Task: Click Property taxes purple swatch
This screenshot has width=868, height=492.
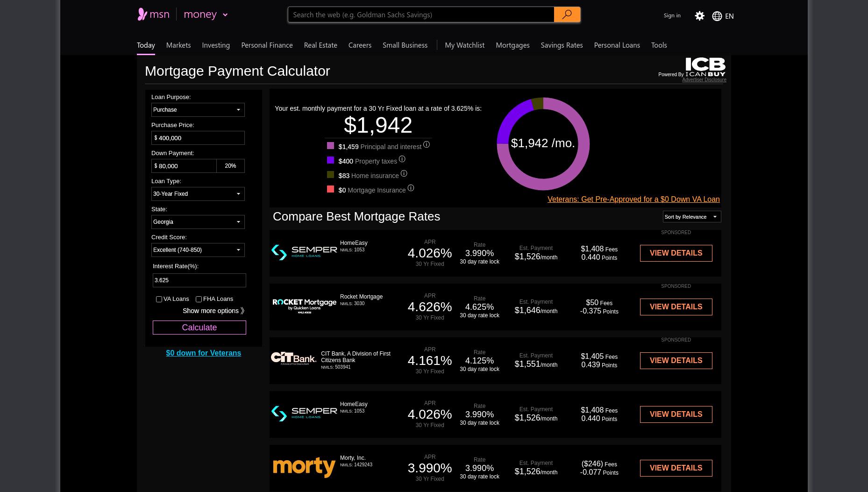Action: (330, 160)
